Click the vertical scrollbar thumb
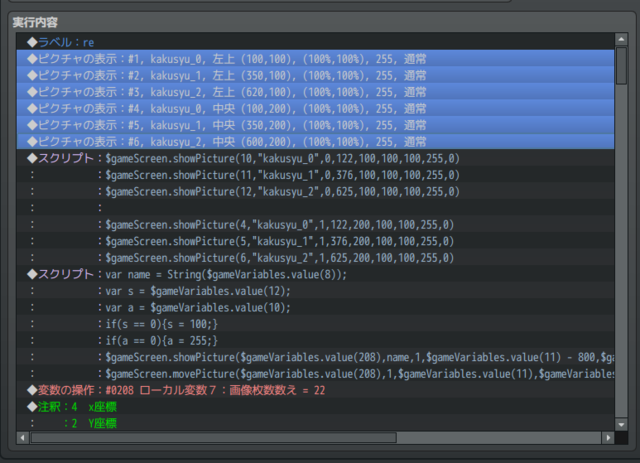 click(x=621, y=66)
